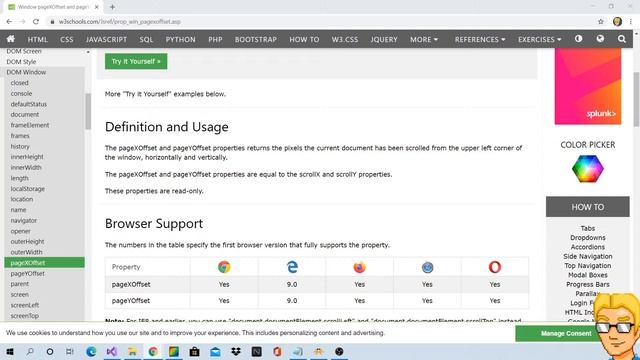640x360 pixels.
Task: Open the Chrome profile avatar
Action: (x=617, y=22)
